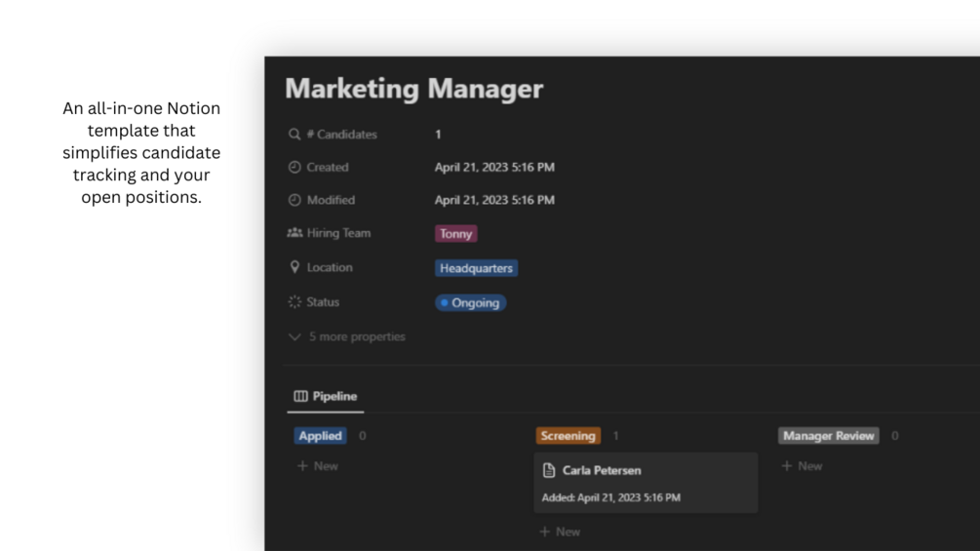Click the orange Screening column label
This screenshot has height=551, width=980.
tap(568, 436)
